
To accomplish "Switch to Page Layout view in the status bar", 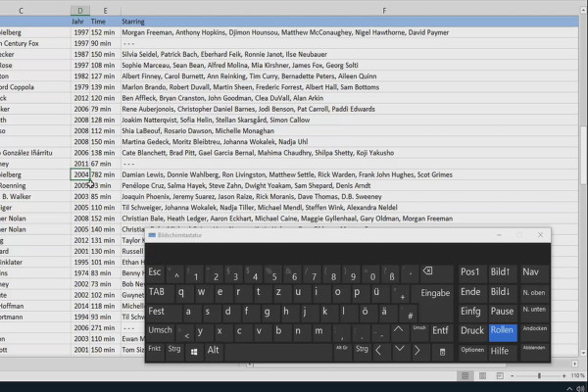I will click(x=482, y=375).
